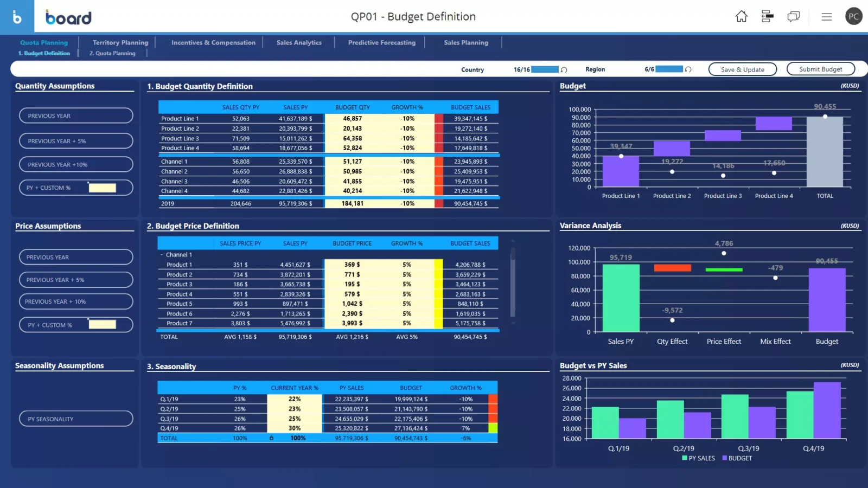Open the Region selector
Screen dimensions: 868x488
(595, 69)
